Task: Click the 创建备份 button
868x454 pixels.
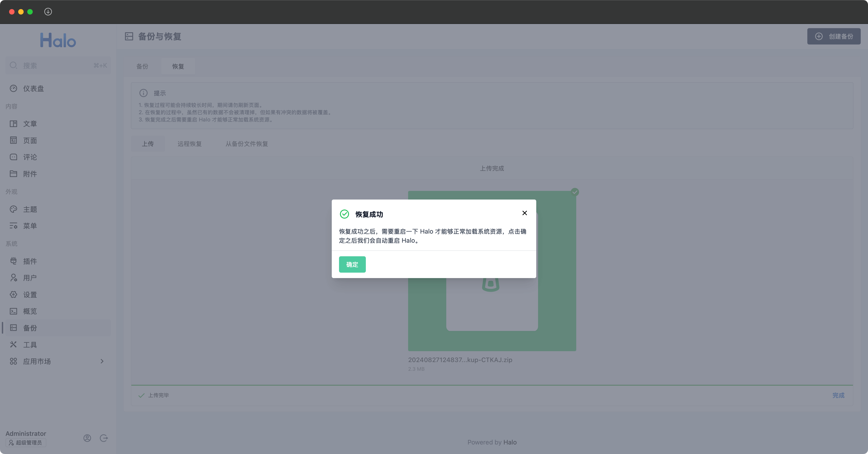Action: 834,36
